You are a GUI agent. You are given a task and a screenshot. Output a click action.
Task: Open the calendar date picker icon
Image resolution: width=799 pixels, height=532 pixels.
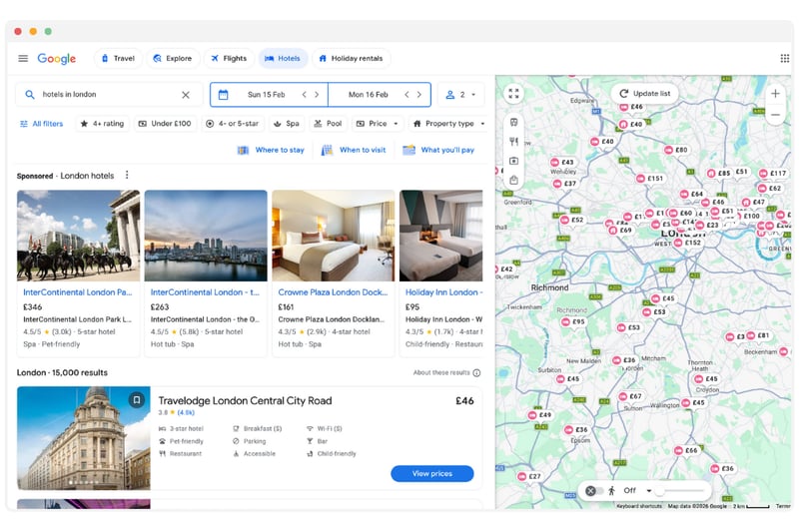tap(223, 95)
